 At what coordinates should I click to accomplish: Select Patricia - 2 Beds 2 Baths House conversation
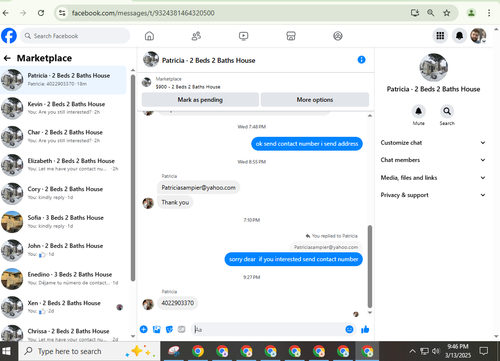point(64,80)
